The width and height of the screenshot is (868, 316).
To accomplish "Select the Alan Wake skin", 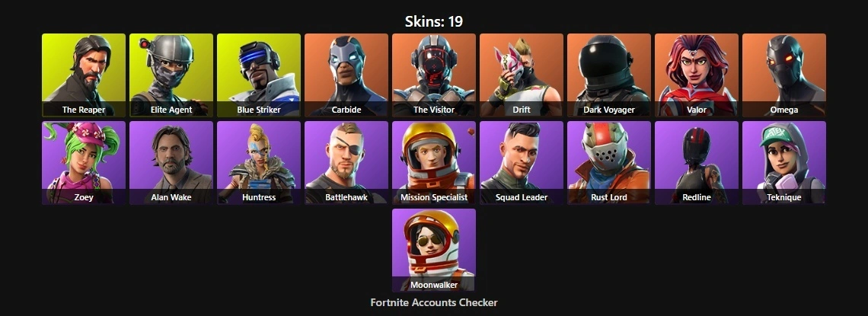I will pos(171,163).
